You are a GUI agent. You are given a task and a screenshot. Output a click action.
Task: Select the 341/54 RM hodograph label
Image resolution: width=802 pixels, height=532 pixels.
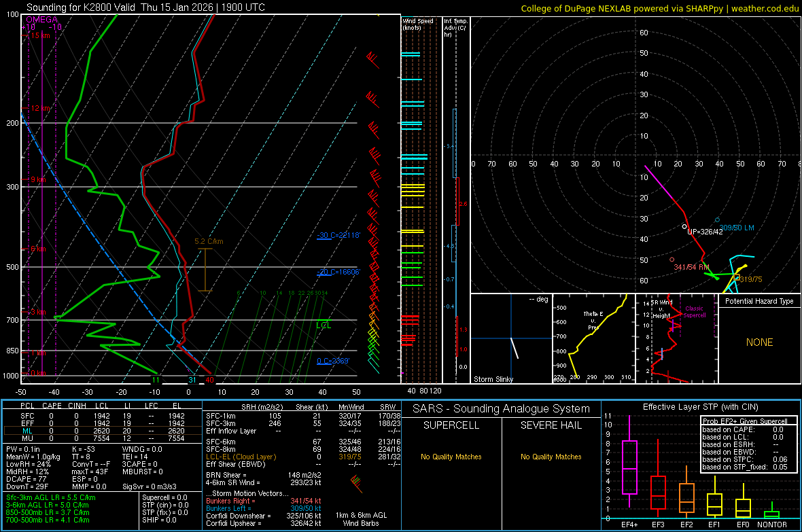click(691, 267)
